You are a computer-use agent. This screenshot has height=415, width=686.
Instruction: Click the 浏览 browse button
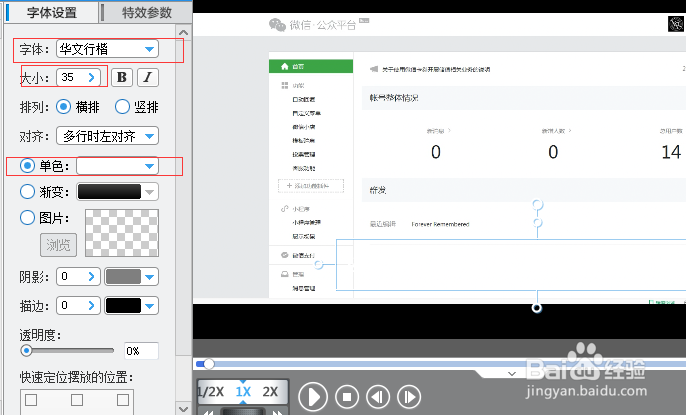tap(59, 245)
